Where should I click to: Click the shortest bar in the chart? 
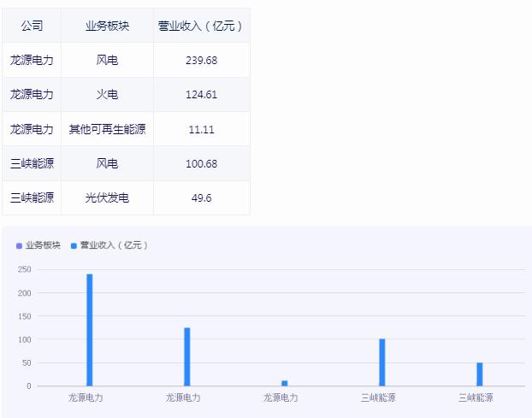click(284, 383)
